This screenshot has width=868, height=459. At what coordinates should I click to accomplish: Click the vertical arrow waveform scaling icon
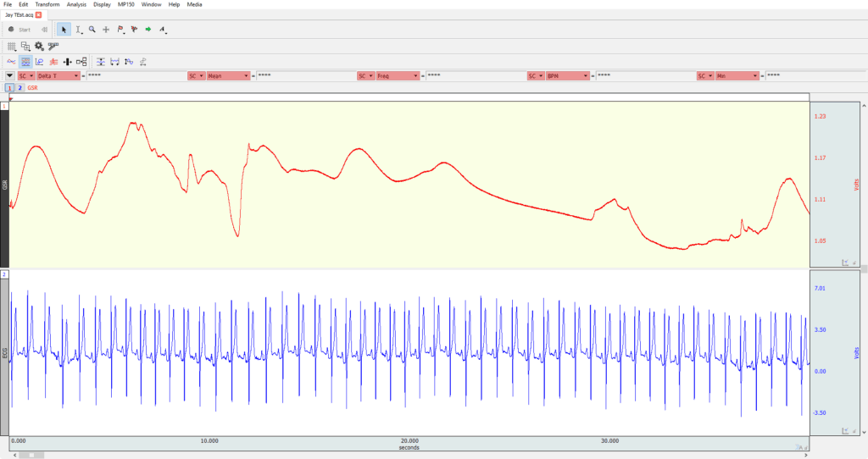[129, 62]
